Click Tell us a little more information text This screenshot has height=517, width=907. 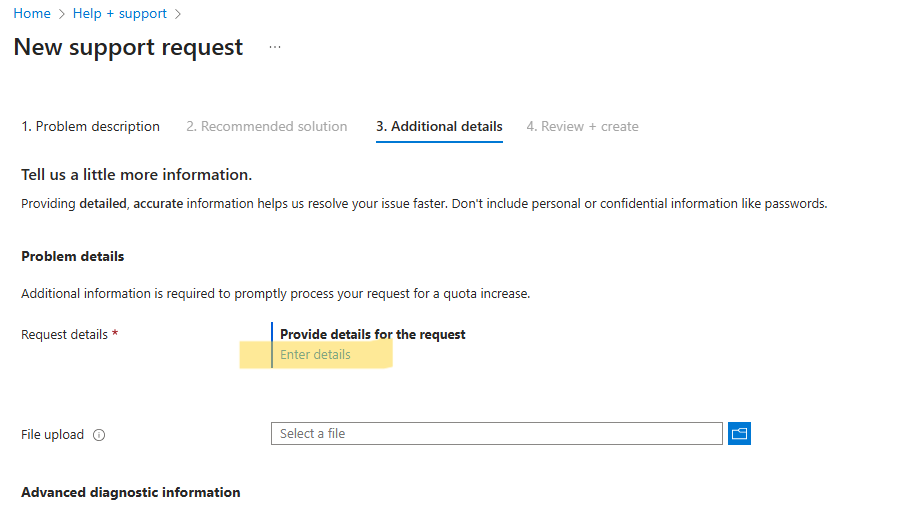click(136, 175)
